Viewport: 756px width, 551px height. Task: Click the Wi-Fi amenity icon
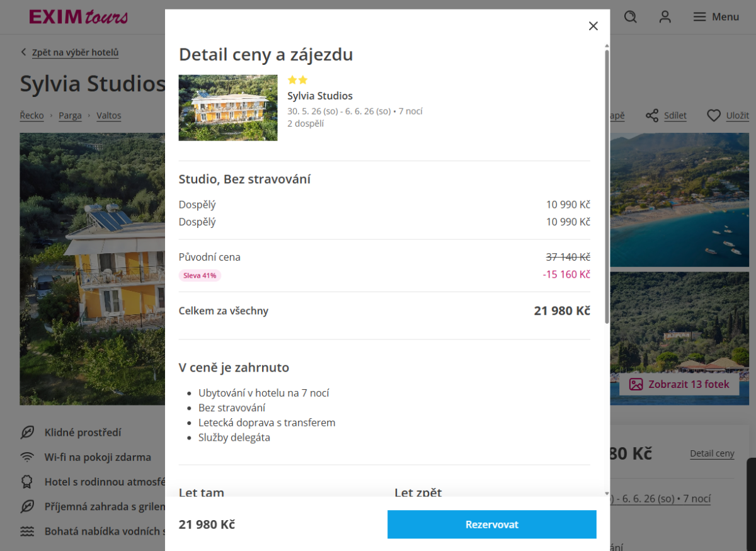(x=27, y=457)
